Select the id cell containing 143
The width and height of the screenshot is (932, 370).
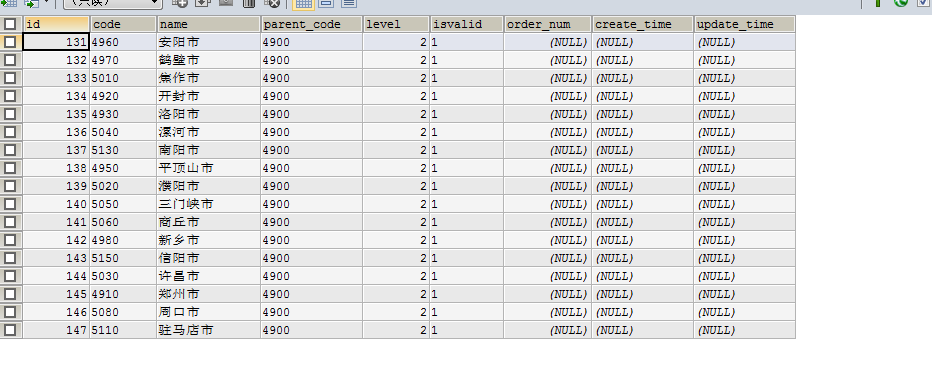pos(56,258)
